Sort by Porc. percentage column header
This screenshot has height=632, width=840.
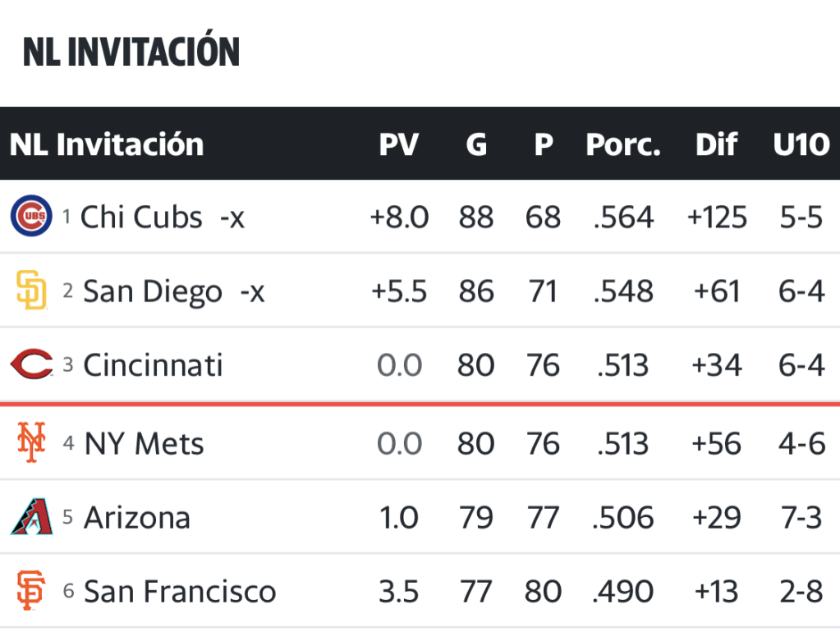point(623,144)
